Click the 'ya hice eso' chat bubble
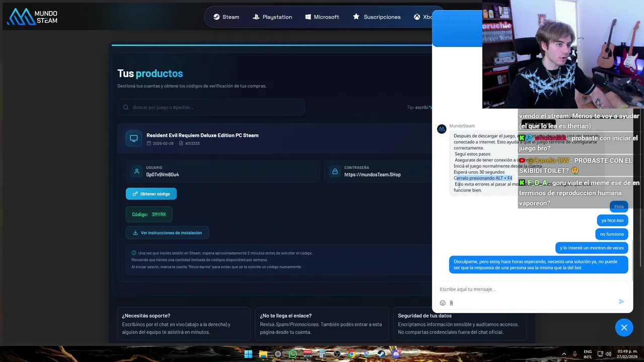Viewport: 644px width, 362px height. pos(612,220)
